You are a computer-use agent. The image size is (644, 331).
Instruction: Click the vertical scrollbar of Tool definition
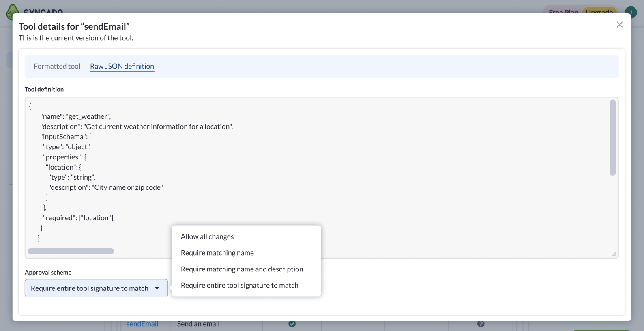(612, 138)
